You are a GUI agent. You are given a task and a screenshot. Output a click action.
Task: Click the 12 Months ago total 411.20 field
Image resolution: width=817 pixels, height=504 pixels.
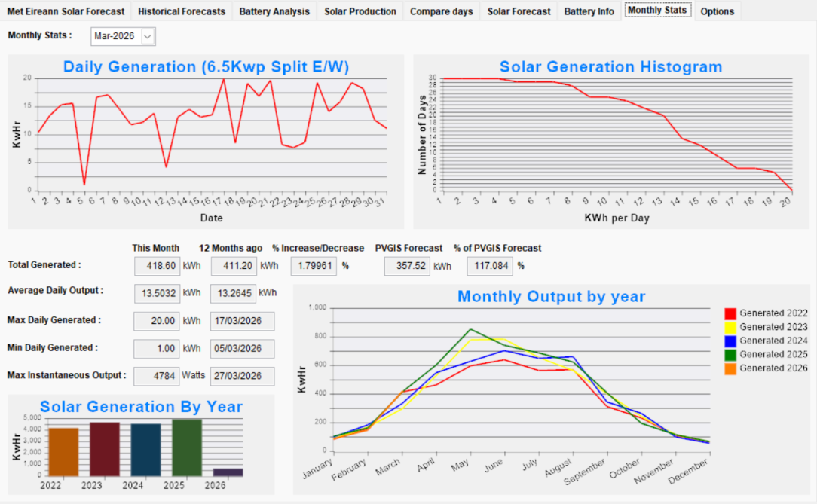pos(234,266)
